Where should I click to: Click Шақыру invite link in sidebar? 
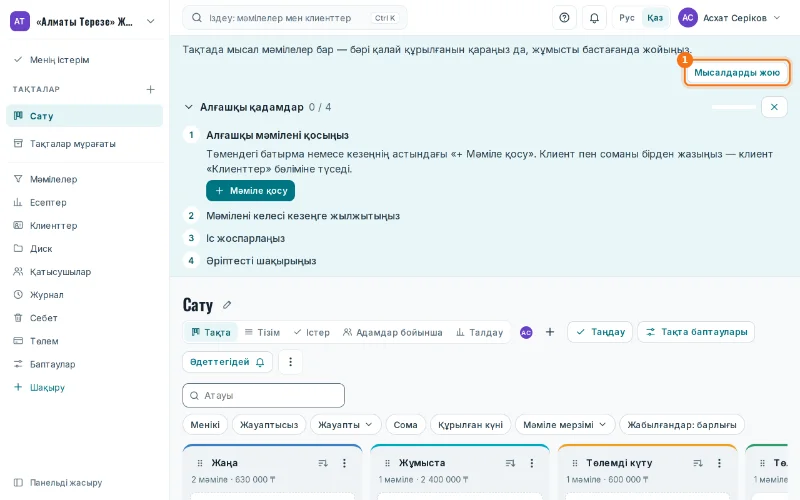click(85, 387)
